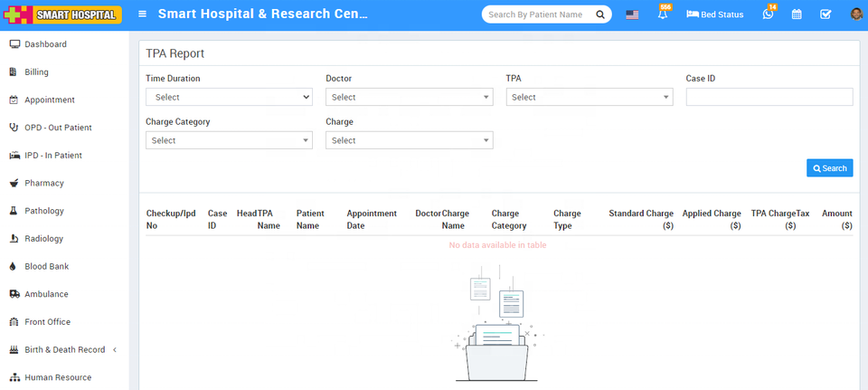Screen dimensions: 868x390
Task: Open the task checklist icon
Action: 826,14
